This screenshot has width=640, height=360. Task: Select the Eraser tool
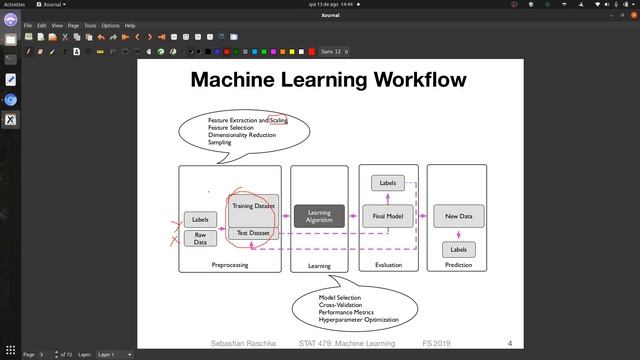[40, 52]
